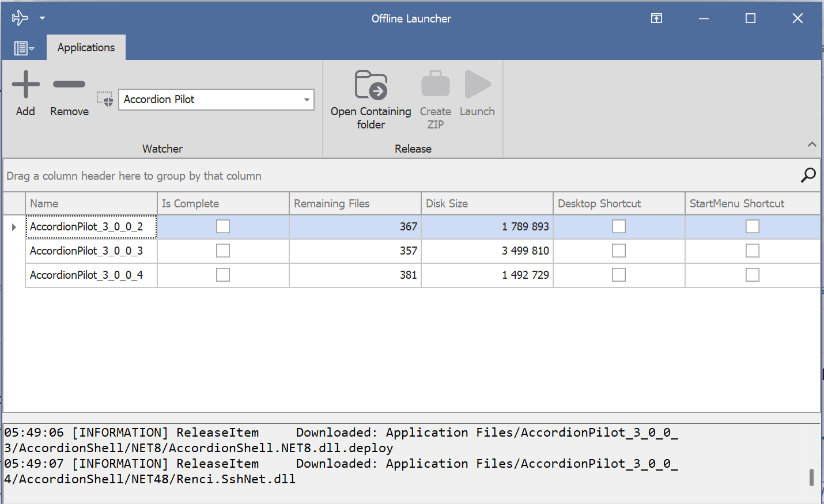Open the quick access toolbar dropdown arrow
The image size is (824, 504).
[x=42, y=18]
